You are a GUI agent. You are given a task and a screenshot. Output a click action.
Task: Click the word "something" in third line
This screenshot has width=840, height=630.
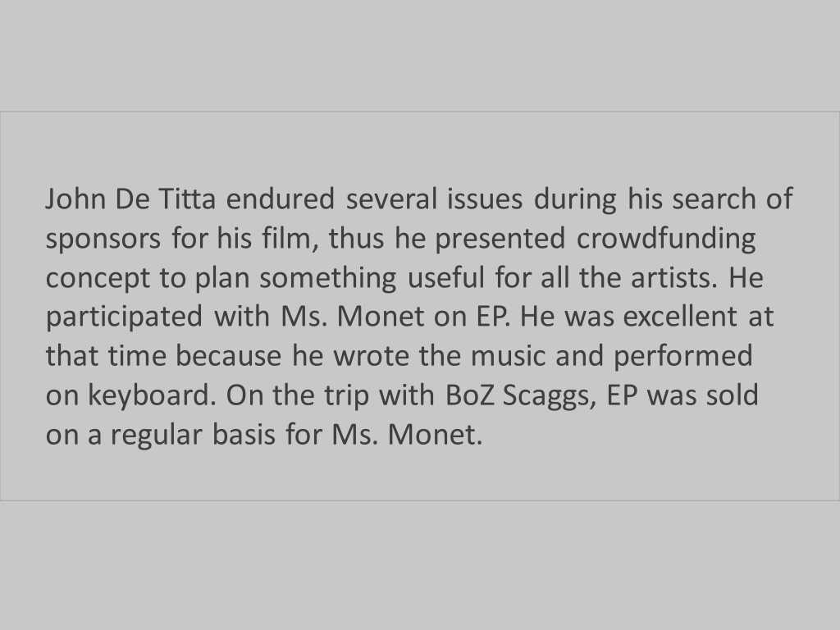(328, 279)
